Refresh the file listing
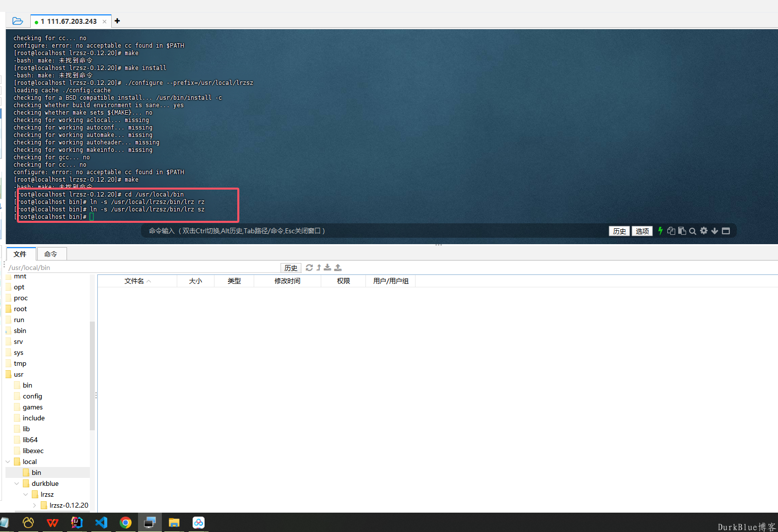The image size is (778, 532). click(x=309, y=267)
